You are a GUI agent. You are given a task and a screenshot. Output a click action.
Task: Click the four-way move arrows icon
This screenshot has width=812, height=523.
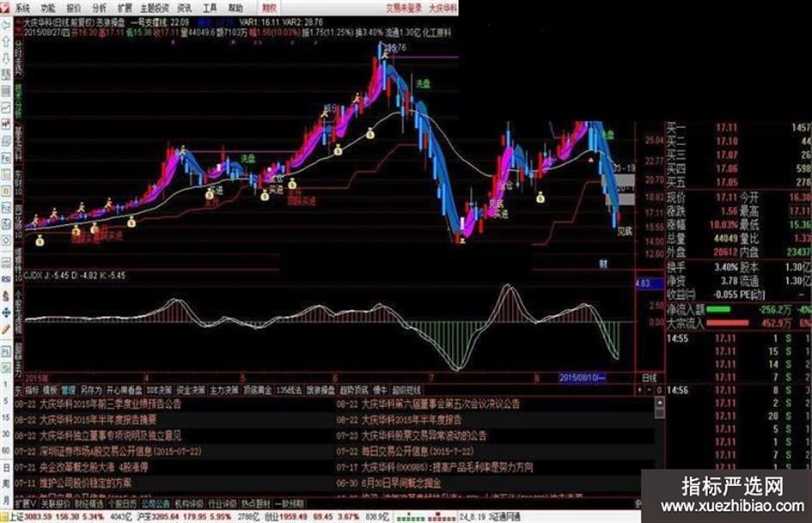coord(6,313)
